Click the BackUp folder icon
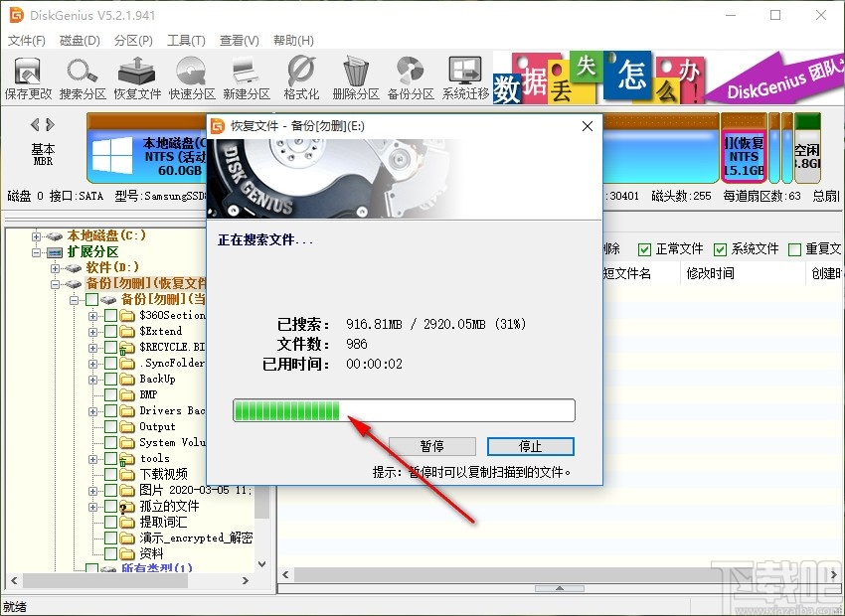The width and height of the screenshot is (845, 616). [x=127, y=380]
